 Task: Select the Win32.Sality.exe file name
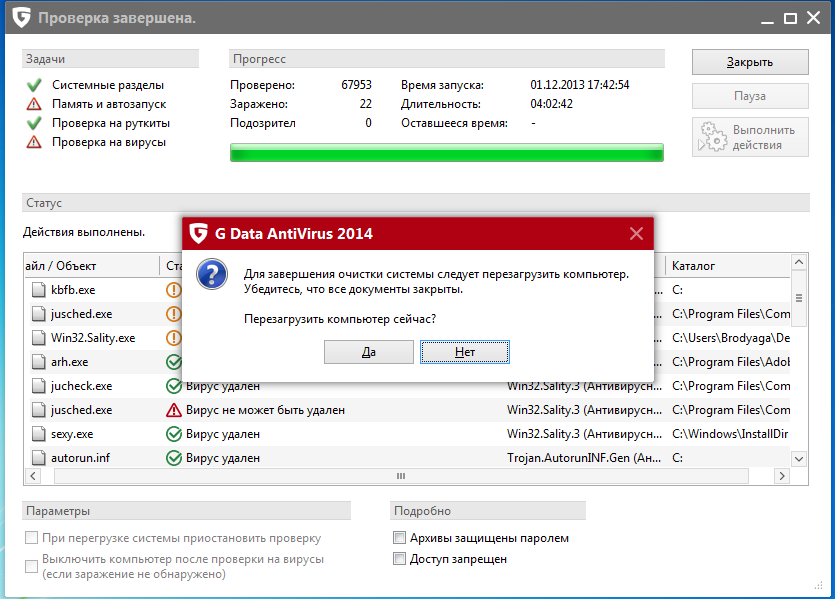[x=93, y=338]
